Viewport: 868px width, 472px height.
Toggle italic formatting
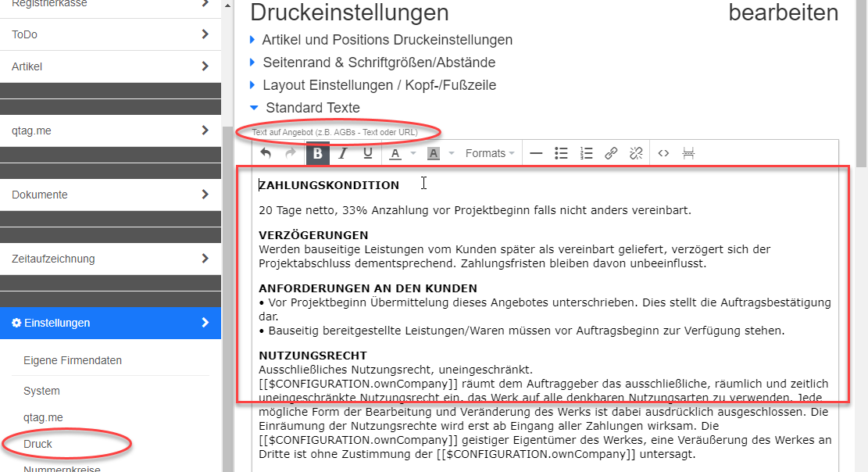click(x=343, y=153)
